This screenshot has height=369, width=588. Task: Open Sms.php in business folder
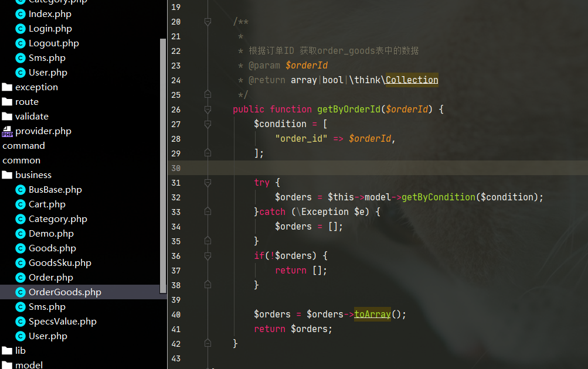(x=47, y=307)
